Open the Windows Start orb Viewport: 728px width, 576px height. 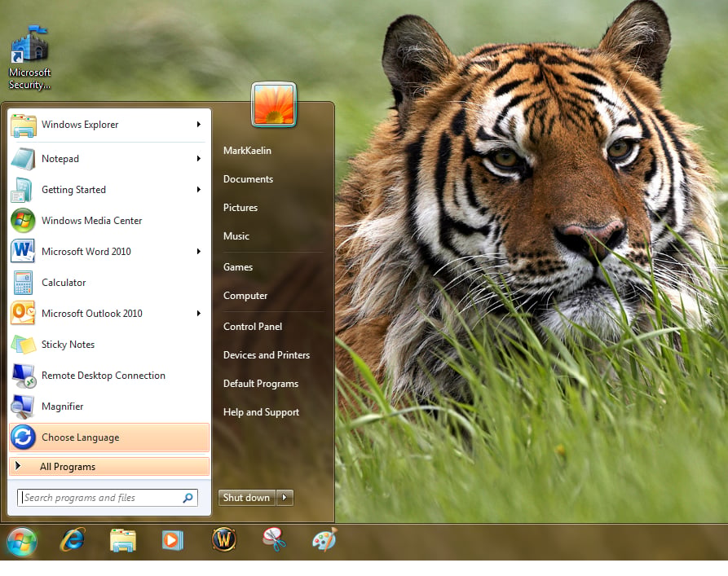point(21,542)
